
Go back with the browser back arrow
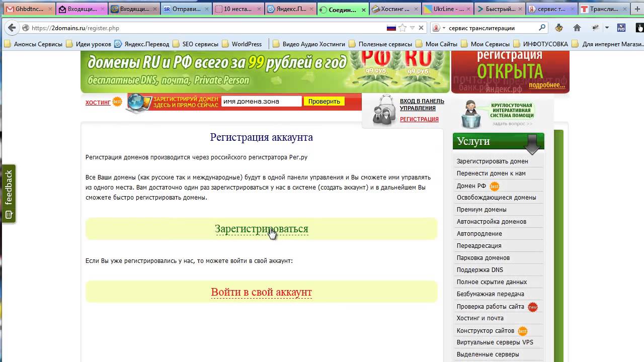click(x=11, y=28)
